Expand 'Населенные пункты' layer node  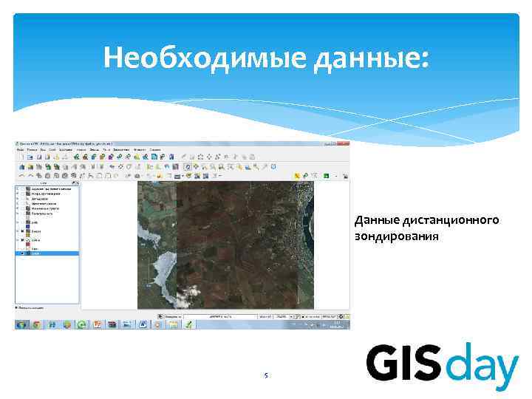pyautogui.click(x=18, y=208)
